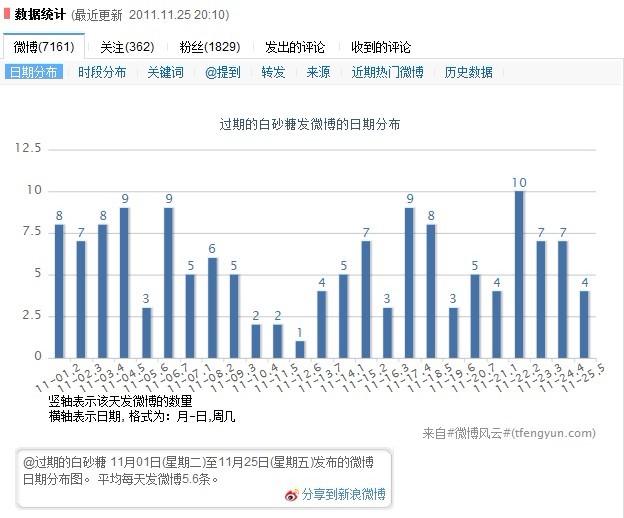Select the 日期分布 sub-tab
Viewport: 624px width, 518px height.
click(x=34, y=72)
